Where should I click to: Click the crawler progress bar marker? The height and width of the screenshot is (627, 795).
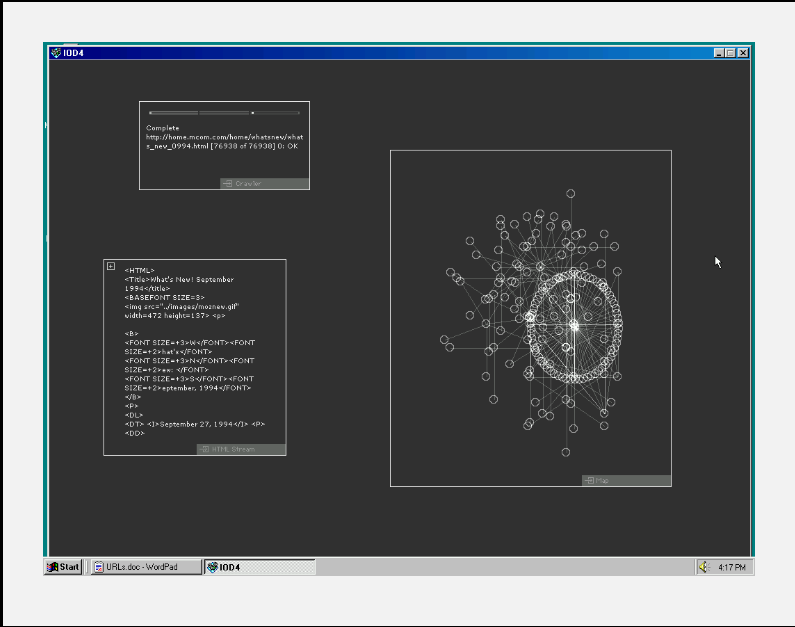[252, 113]
